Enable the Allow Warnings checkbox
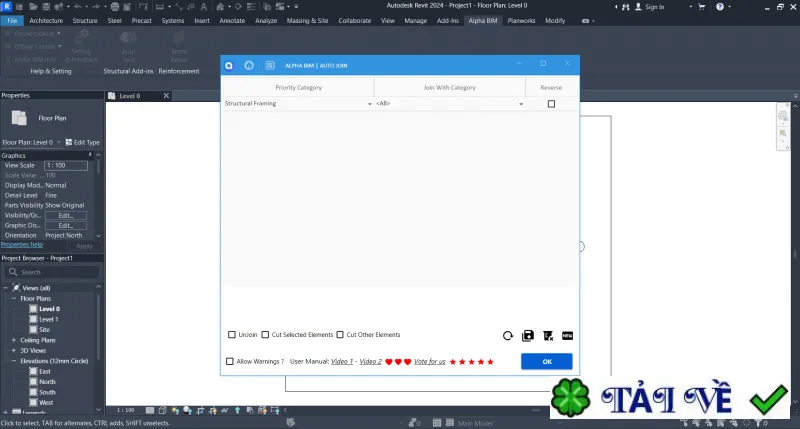 coord(230,361)
